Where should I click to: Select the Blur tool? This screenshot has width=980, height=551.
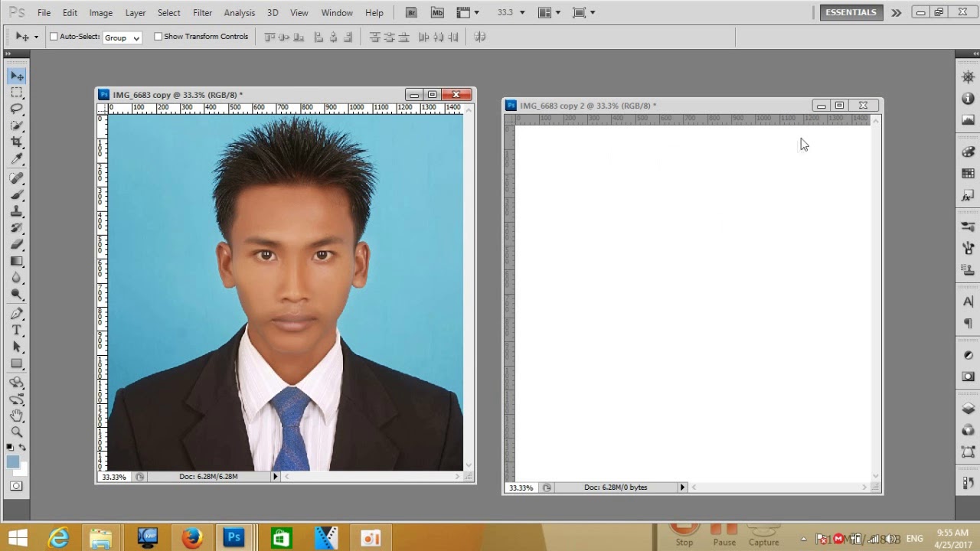17,278
